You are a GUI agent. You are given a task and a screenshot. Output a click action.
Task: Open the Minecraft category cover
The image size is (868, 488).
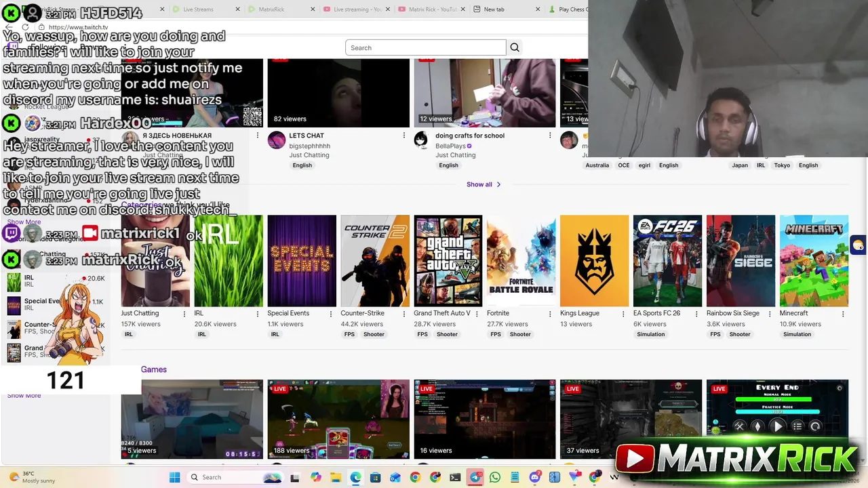814,261
